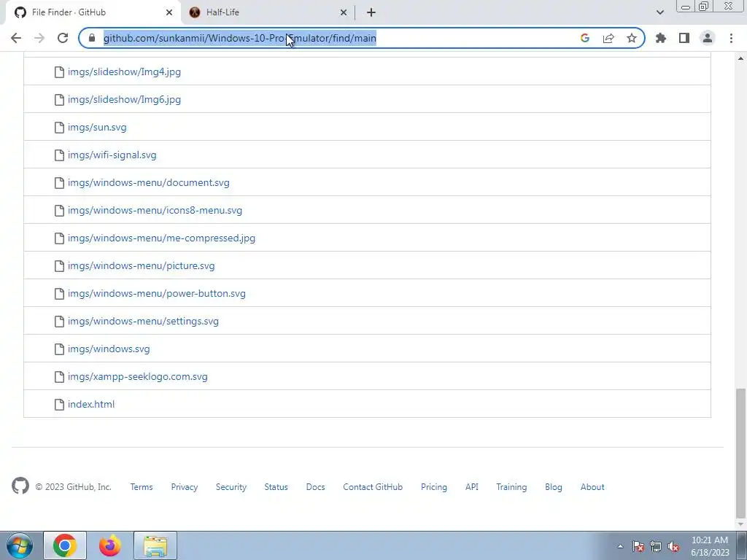Share this page via the share icon
Image resolution: width=747 pixels, height=560 pixels.
pos(608,38)
